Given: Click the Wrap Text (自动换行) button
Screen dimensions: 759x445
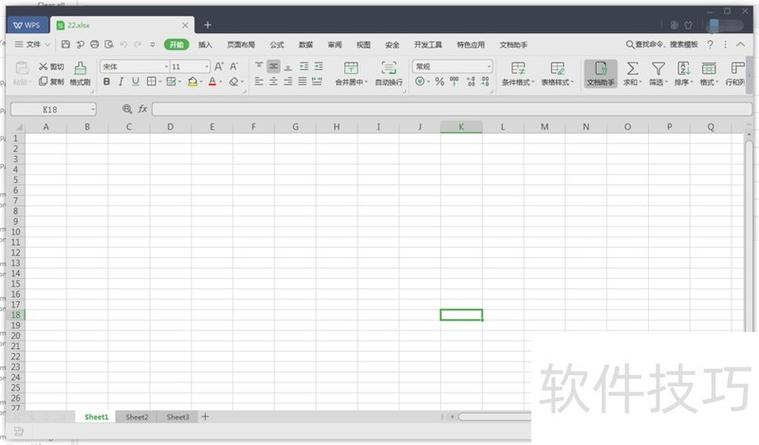Looking at the screenshot, I should coord(389,74).
